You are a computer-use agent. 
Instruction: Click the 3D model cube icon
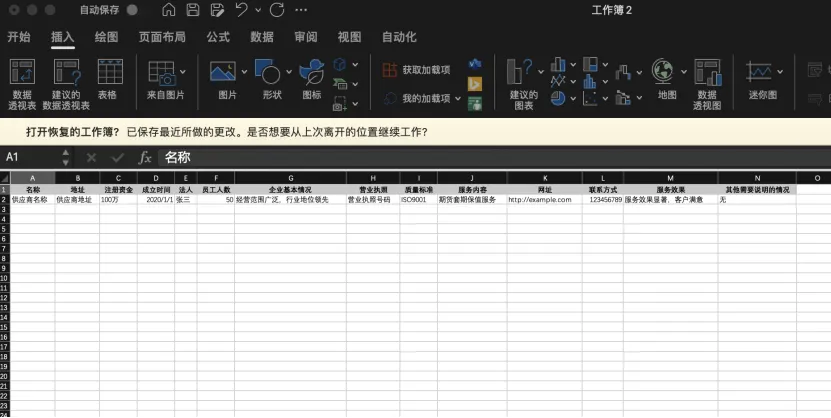[340, 64]
